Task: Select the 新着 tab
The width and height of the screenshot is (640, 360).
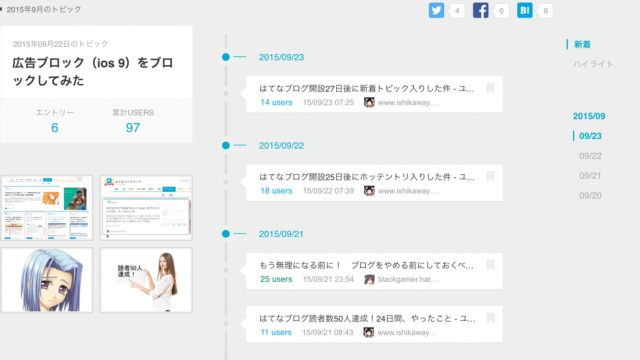Action: 582,44
